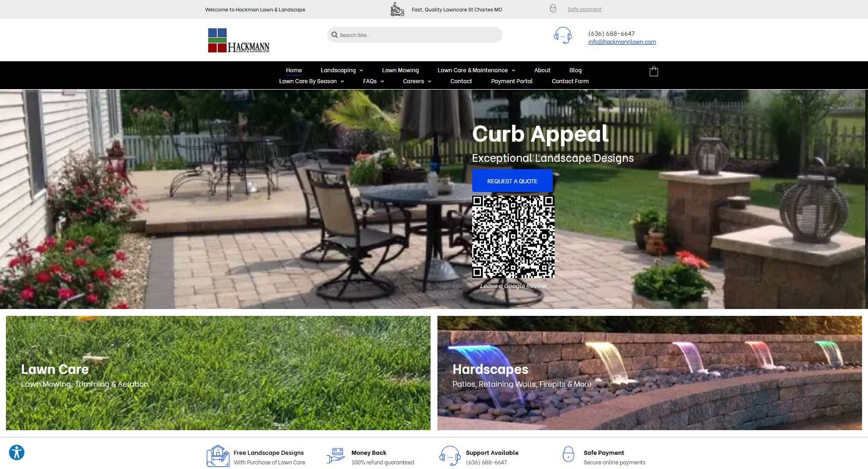
Task: Click the Money Back hand icon
Action: point(335,456)
